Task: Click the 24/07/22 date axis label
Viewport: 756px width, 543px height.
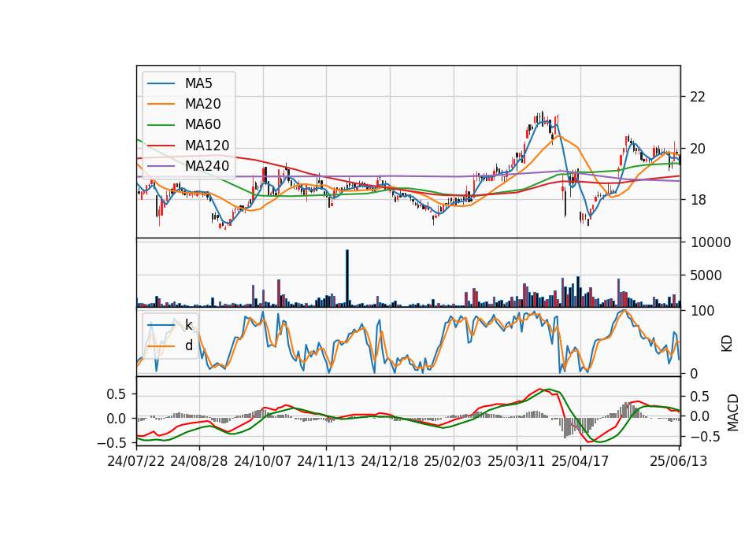Action: coord(136,461)
